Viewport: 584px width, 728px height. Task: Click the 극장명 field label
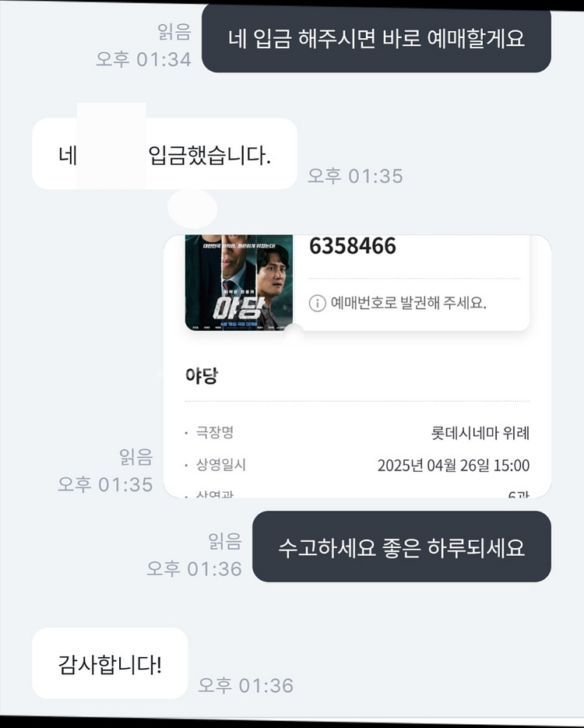click(x=216, y=432)
